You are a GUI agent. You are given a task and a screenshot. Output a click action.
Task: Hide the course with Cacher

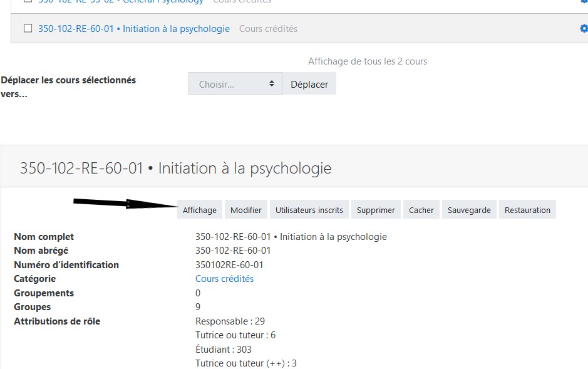[x=421, y=210]
